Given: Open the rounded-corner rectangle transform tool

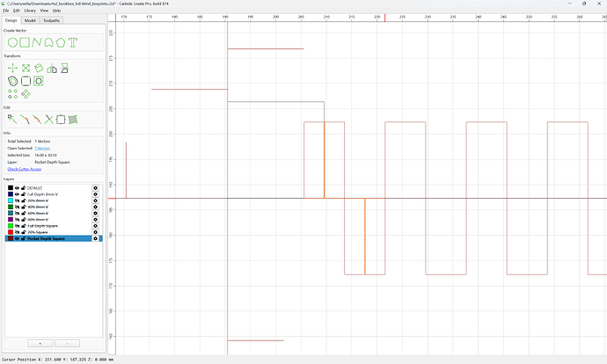Looking at the screenshot, I should click(26, 81).
